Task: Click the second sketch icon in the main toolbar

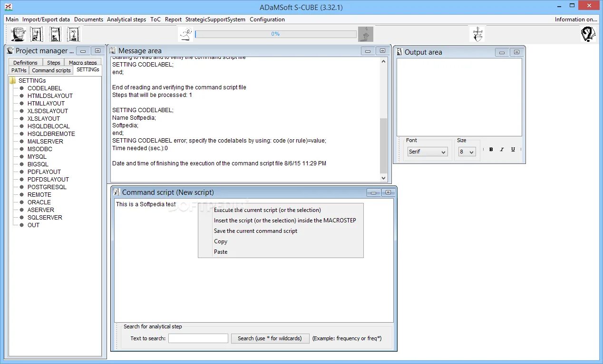Action: [37, 34]
